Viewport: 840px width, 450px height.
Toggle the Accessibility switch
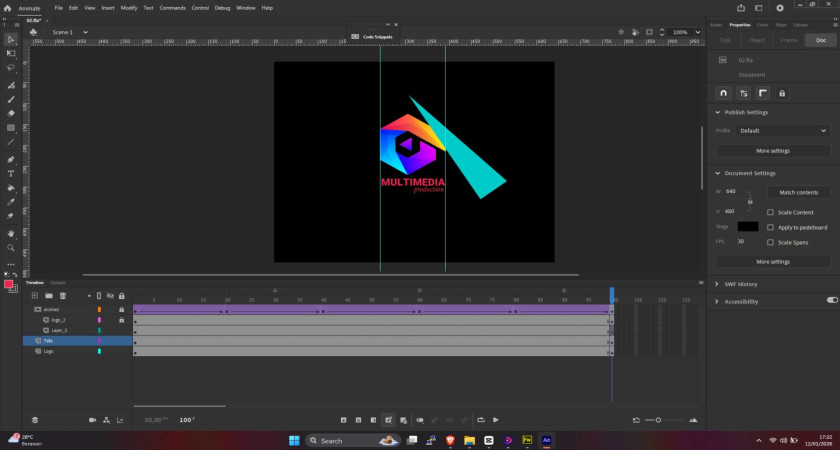(x=832, y=300)
